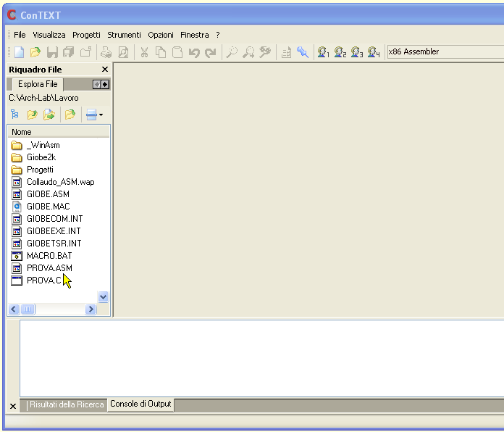Click the Open file folder icon in main toolbar
The image size is (504, 432).
(x=35, y=52)
